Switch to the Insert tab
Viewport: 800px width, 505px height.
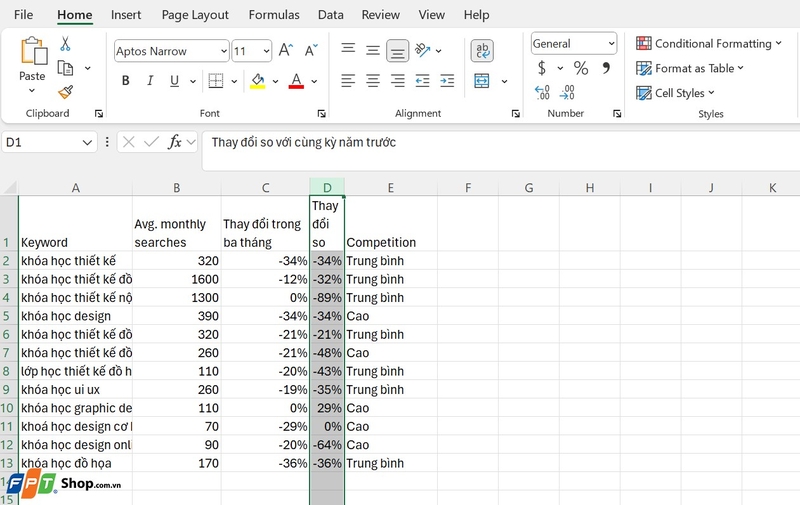click(126, 15)
